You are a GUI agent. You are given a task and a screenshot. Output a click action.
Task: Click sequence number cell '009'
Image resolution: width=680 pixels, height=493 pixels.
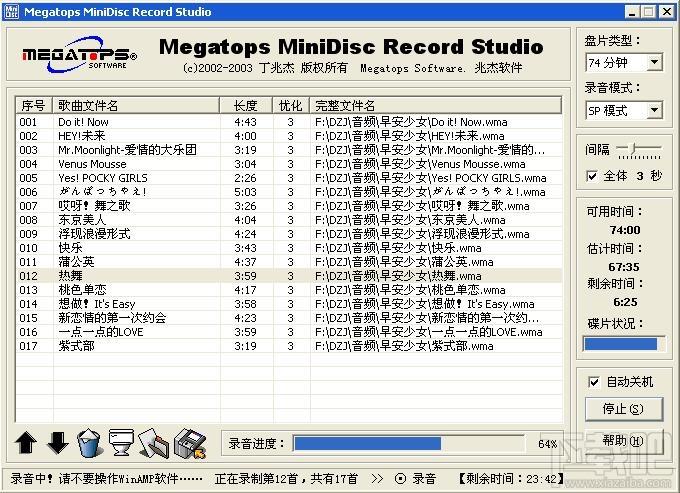[29, 234]
